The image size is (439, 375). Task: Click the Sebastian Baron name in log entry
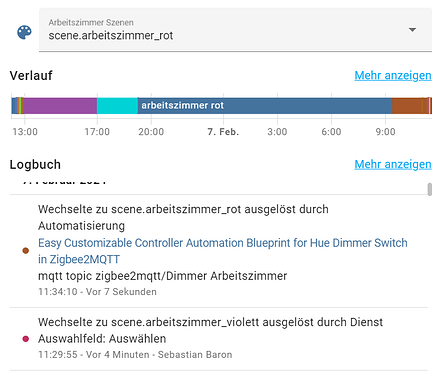195,354
